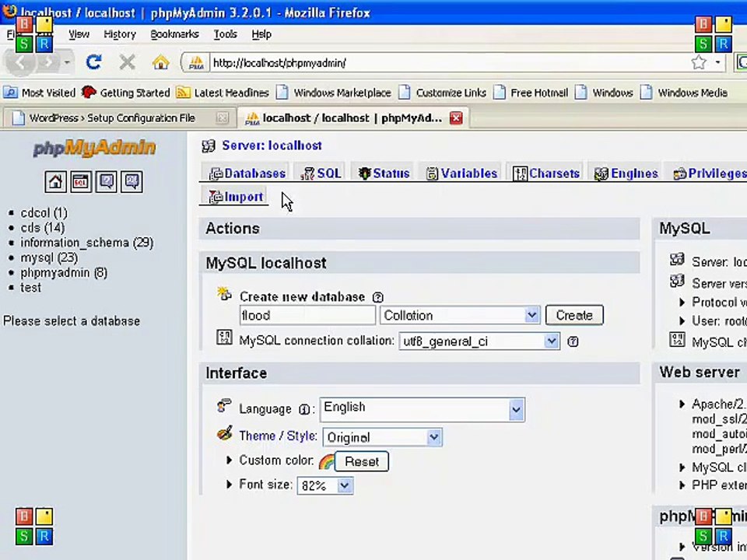Image resolution: width=747 pixels, height=560 pixels.
Task: Click the MySQL connection collation icon
Action: (x=224, y=337)
